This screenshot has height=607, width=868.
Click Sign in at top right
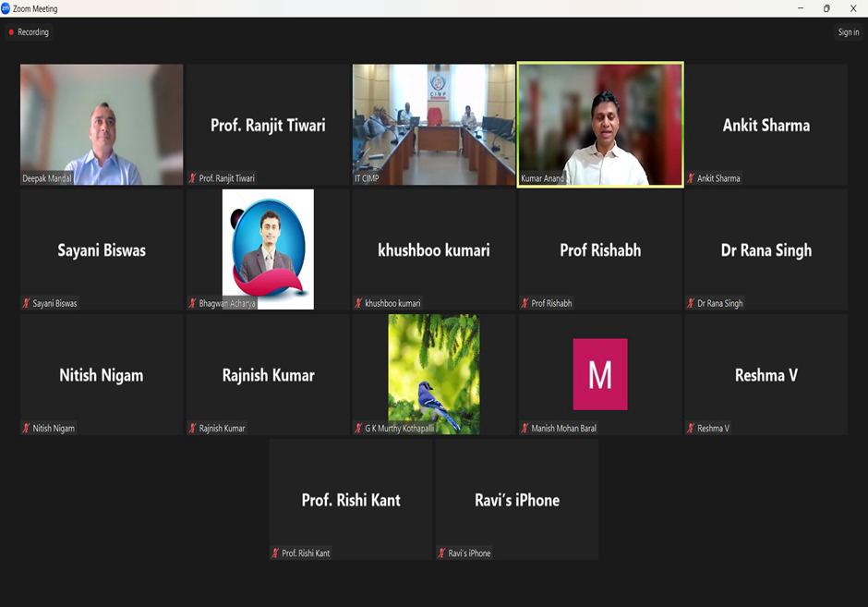pyautogui.click(x=848, y=32)
